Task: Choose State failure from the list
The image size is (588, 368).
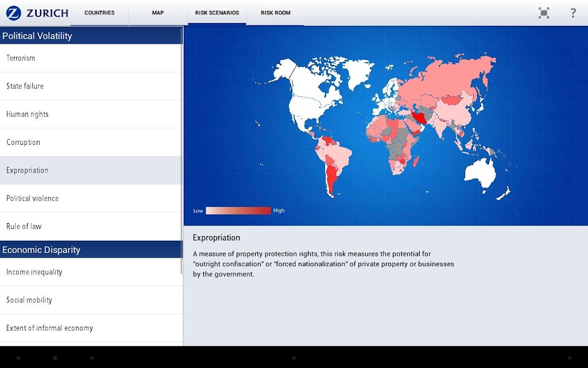Action: point(91,86)
